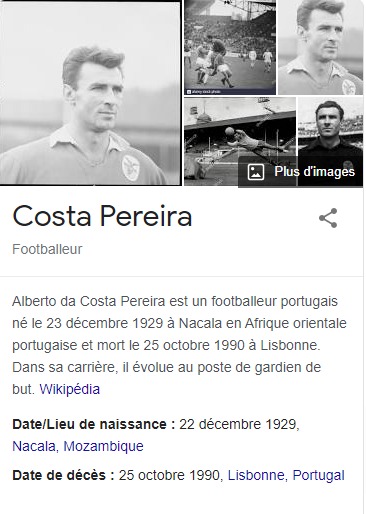Open the large main portrait of Costa Pereira
The image size is (366, 514).
click(90, 93)
